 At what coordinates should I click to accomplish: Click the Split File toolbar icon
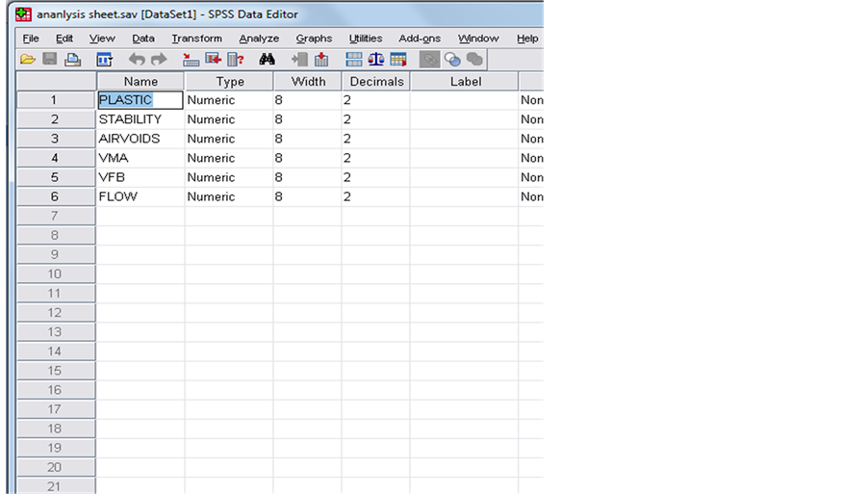click(353, 60)
